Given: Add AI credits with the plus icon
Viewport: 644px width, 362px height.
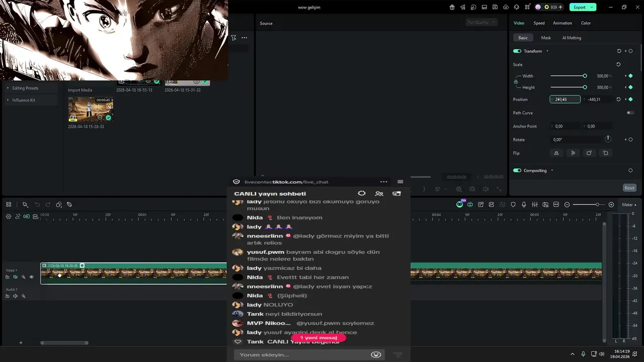Looking at the screenshot, I should click(560, 7).
